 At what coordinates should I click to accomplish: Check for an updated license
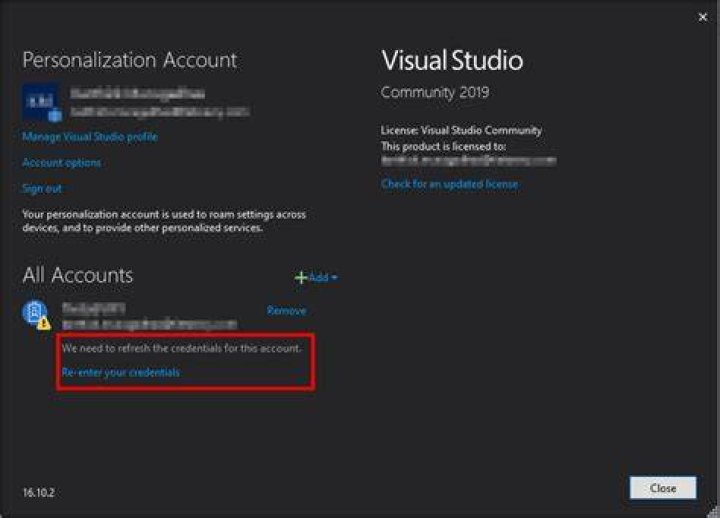pos(450,184)
